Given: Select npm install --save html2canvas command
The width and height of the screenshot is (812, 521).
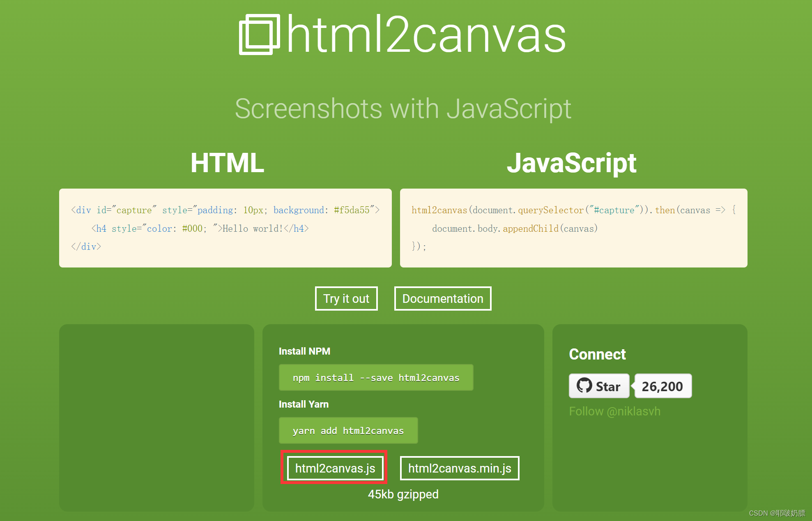Looking at the screenshot, I should [x=376, y=378].
